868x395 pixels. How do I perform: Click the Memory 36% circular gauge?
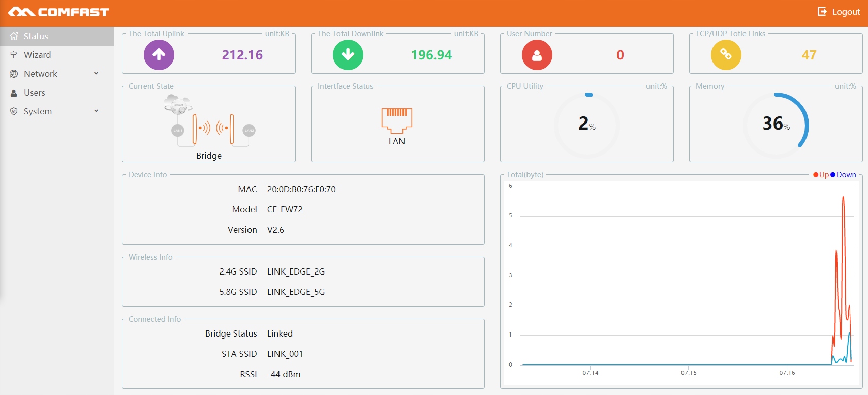[x=776, y=125]
